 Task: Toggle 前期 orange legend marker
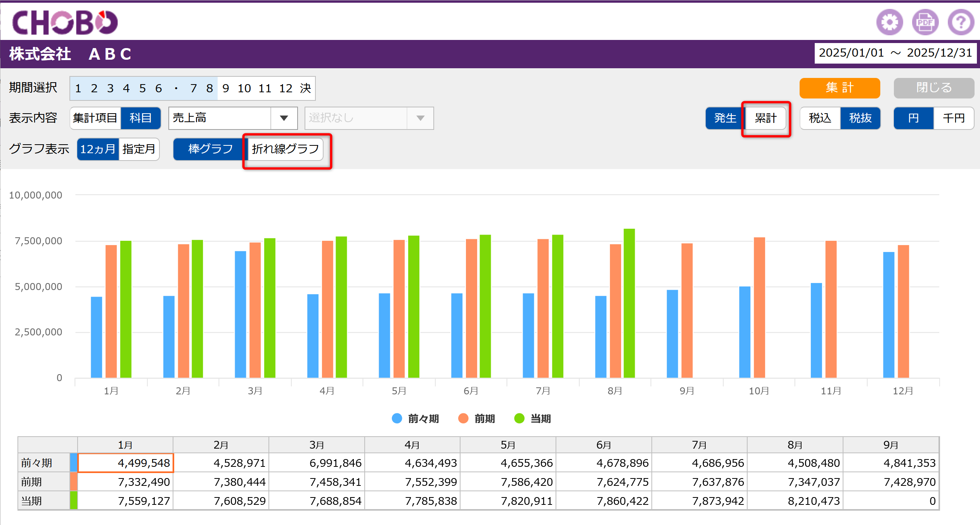click(x=463, y=418)
